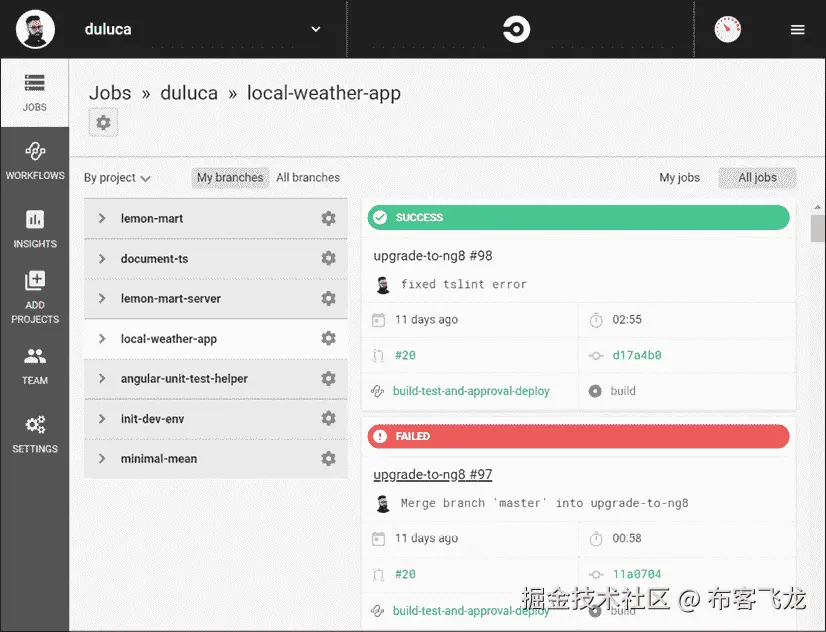The image size is (826, 632).
Task: Open the Team sidebar section
Action: [x=35, y=366]
